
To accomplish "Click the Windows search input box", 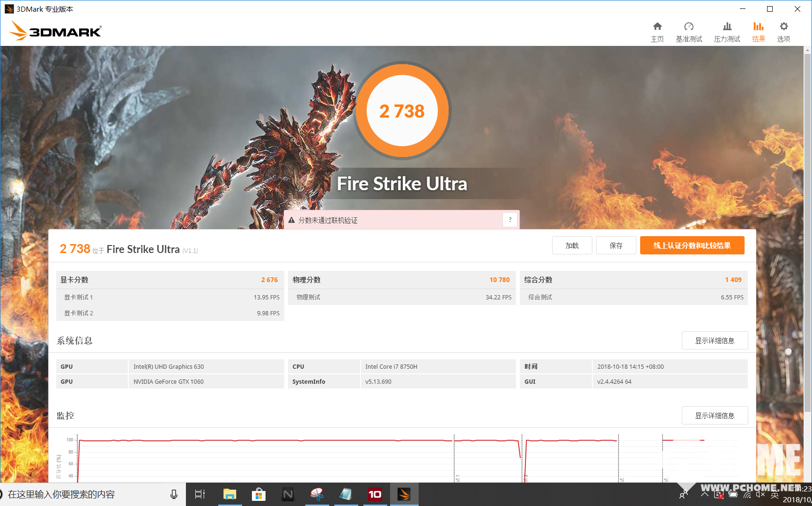I will click(x=84, y=494).
